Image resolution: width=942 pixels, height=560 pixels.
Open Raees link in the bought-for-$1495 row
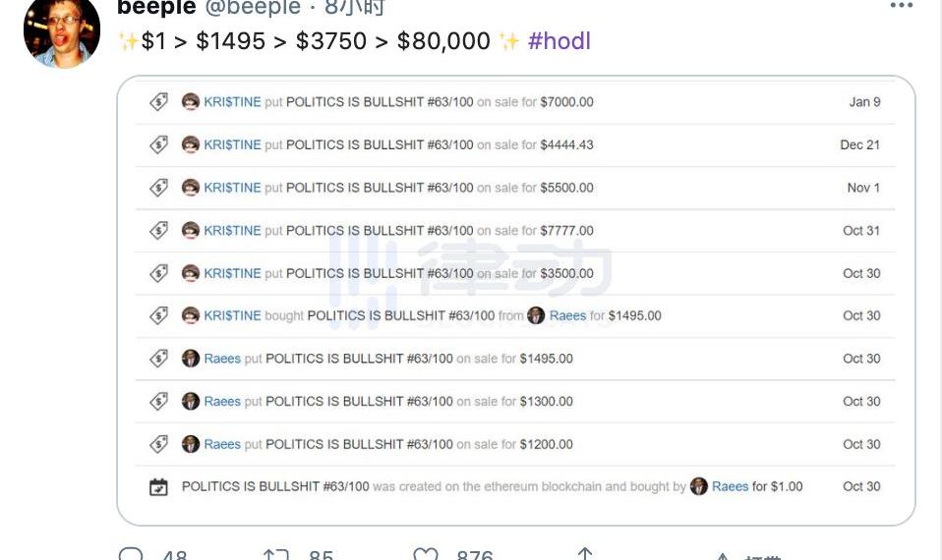tap(567, 315)
